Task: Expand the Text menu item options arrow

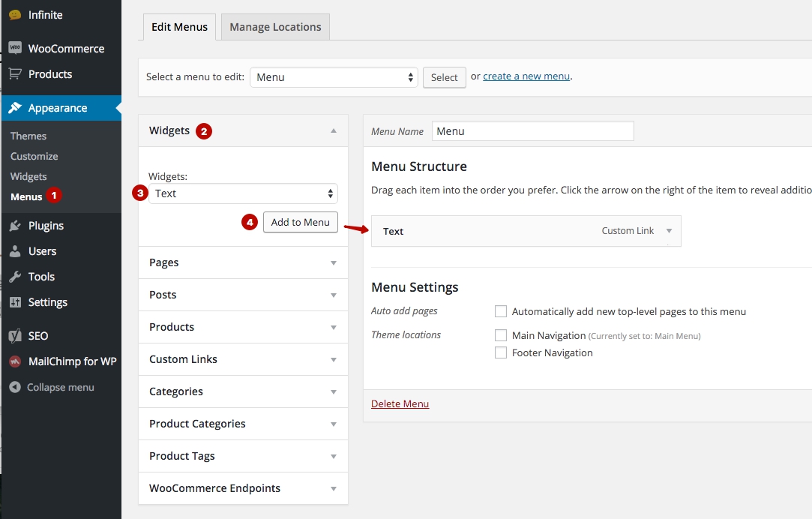Action: click(669, 231)
